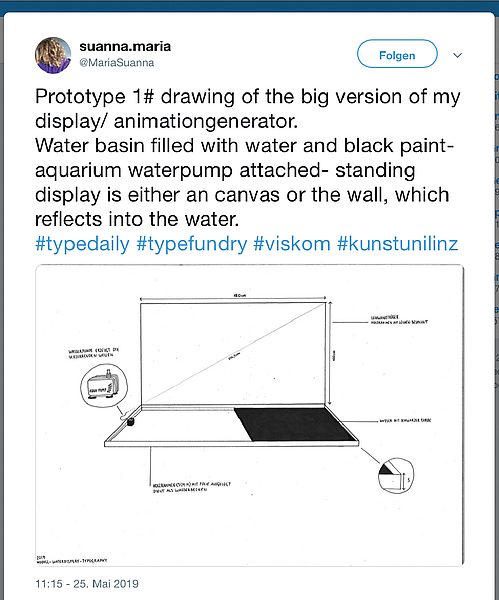Open the @MariaSuanna handle link

click(117, 62)
